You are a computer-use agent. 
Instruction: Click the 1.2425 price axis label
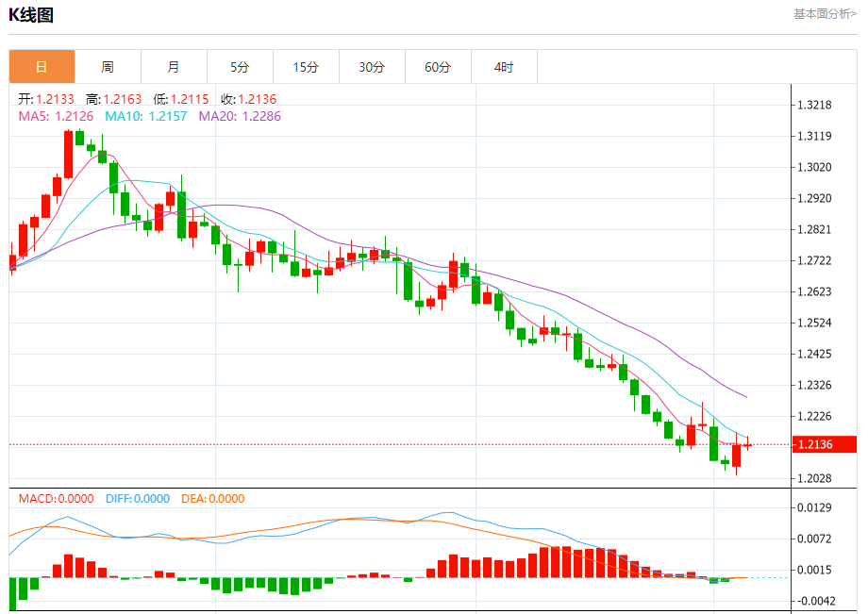pyautogui.click(x=813, y=354)
